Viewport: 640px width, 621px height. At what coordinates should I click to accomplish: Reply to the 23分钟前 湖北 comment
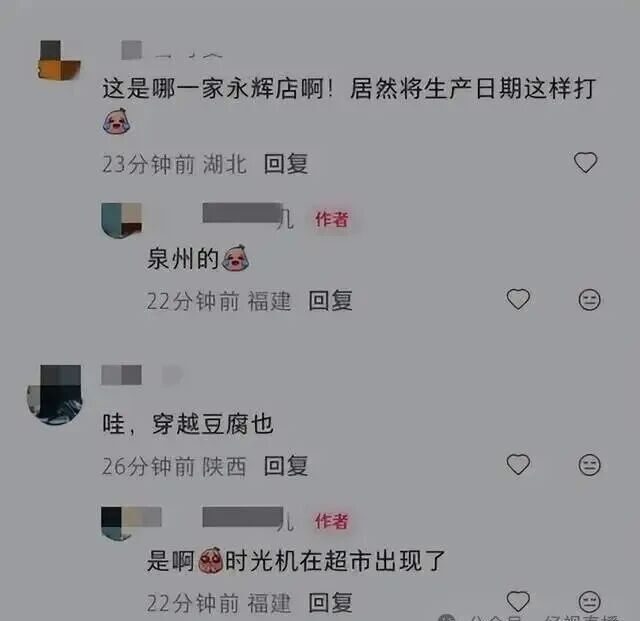click(286, 164)
